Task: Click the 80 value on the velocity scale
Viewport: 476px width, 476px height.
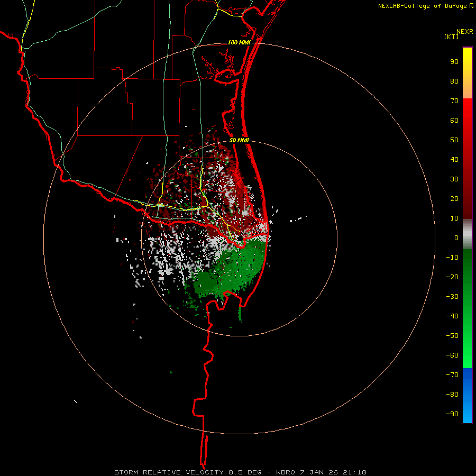Action: coord(454,81)
